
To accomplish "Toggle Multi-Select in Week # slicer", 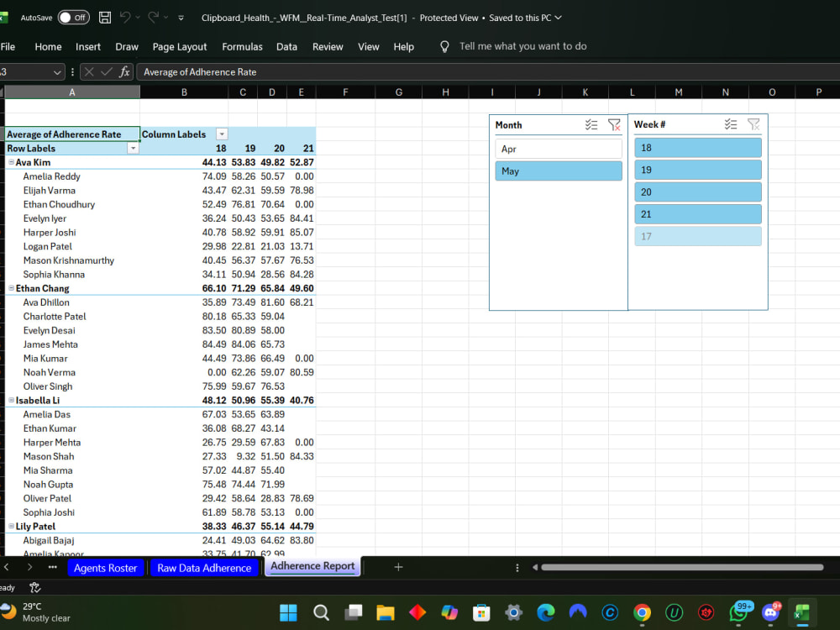I will pyautogui.click(x=731, y=124).
